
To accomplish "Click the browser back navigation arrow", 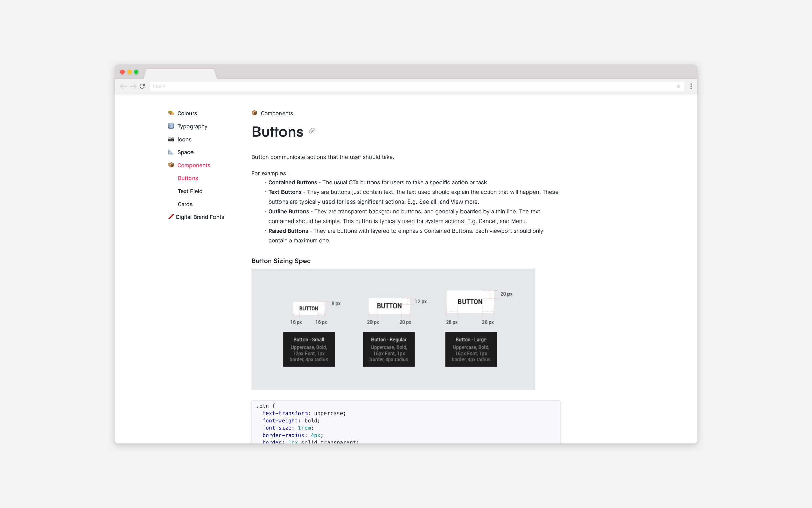I will tap(123, 86).
